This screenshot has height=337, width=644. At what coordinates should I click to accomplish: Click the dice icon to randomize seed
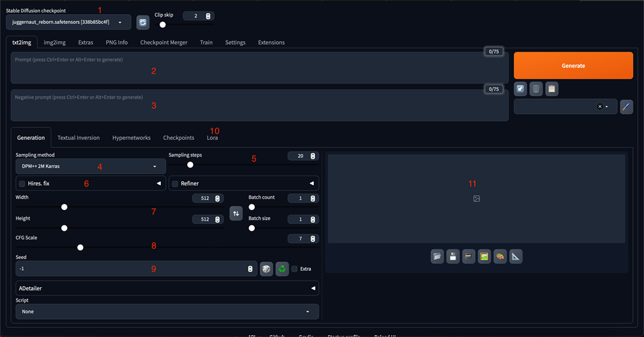pyautogui.click(x=266, y=269)
